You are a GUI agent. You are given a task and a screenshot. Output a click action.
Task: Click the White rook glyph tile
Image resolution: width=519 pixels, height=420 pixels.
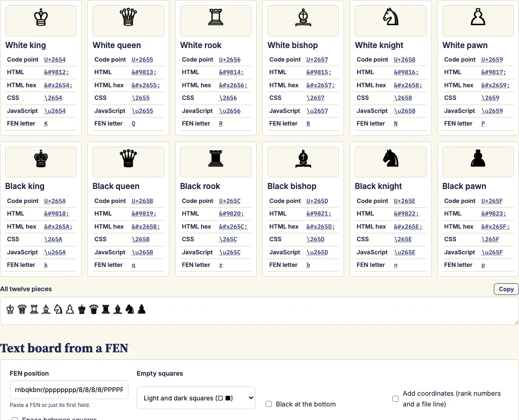tap(216, 21)
